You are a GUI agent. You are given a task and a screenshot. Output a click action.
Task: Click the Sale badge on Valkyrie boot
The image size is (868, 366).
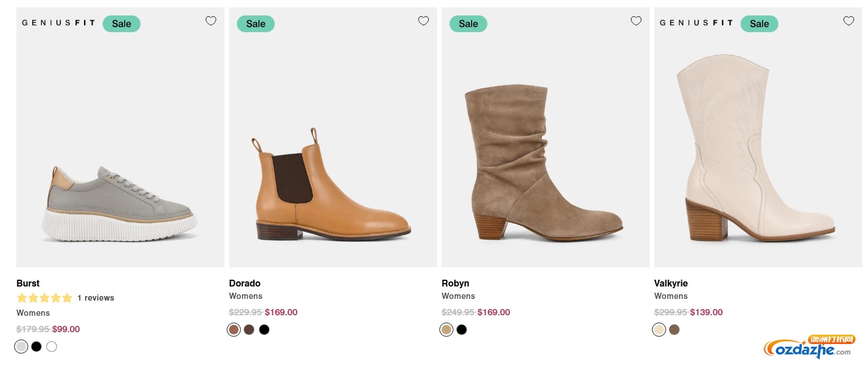(759, 24)
